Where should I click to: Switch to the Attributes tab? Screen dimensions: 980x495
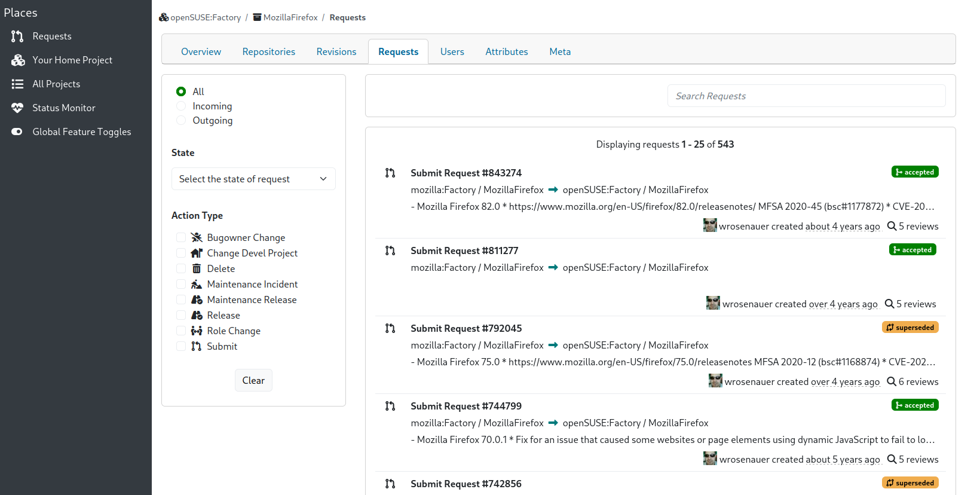[x=507, y=52]
